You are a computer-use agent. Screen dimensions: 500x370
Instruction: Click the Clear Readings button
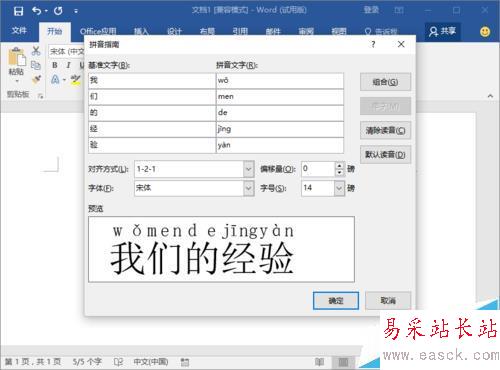point(385,130)
